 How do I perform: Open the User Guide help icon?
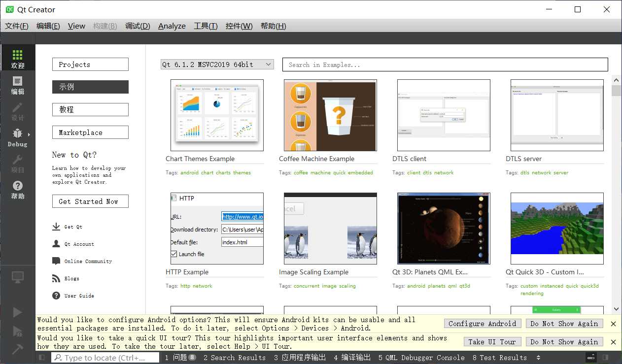point(56,296)
